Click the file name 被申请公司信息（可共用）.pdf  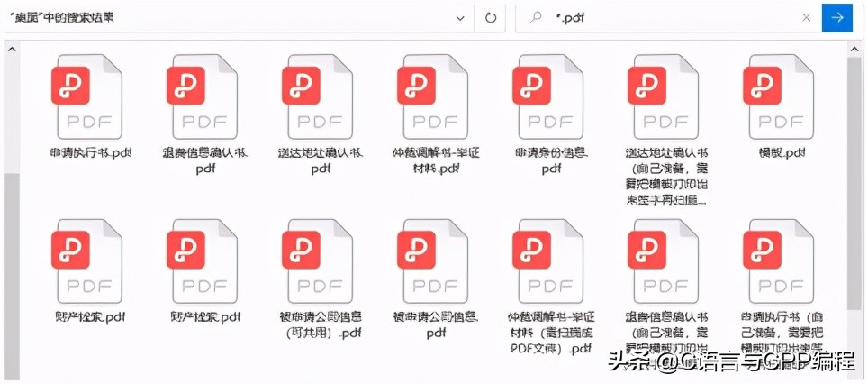point(321,325)
